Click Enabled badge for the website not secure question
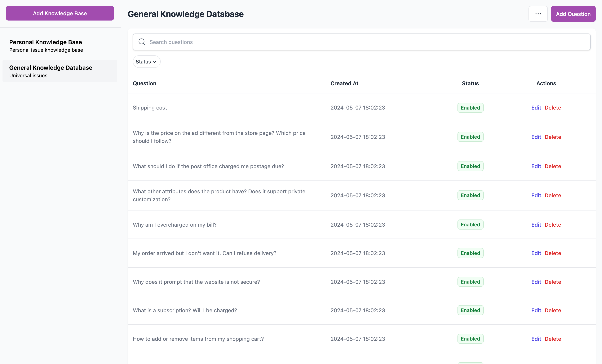Image resolution: width=602 pixels, height=364 pixels. coord(470,282)
